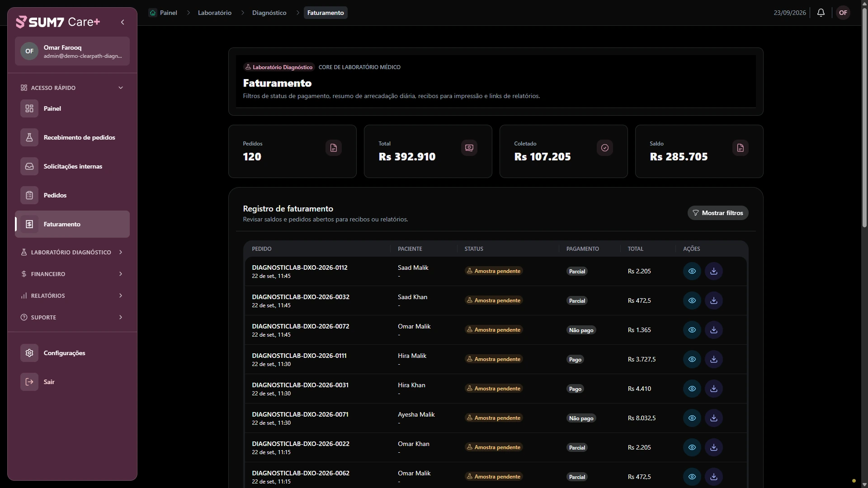Click the SUM7 Care+ logo
Viewport: 868px width, 488px height.
coord(58,22)
